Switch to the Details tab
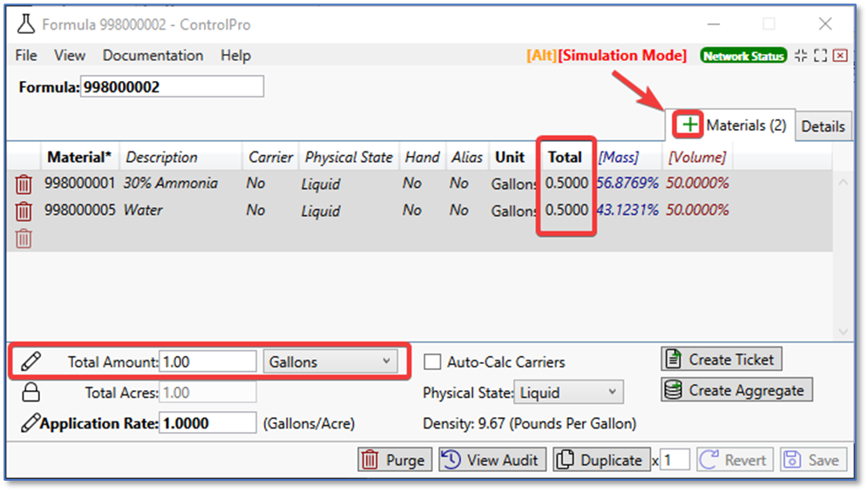The image size is (868, 492). tap(823, 126)
